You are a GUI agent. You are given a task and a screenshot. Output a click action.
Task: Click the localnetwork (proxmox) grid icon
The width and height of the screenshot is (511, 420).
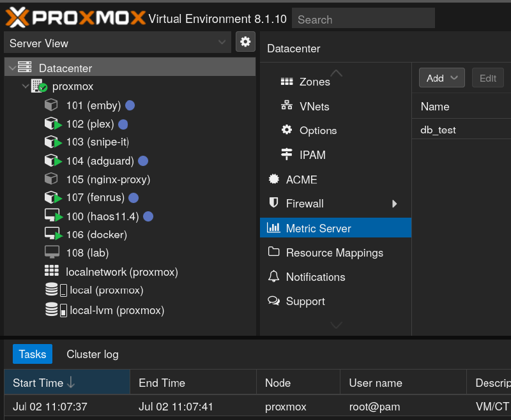52,271
